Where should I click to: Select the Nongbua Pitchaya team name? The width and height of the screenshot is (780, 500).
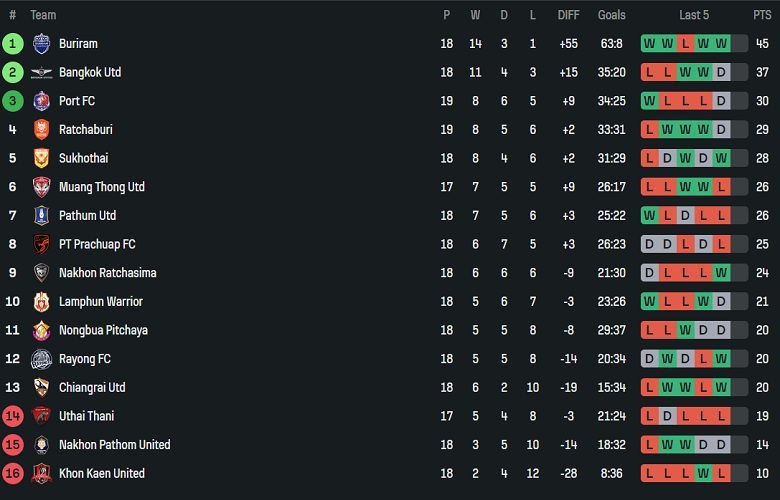102,330
